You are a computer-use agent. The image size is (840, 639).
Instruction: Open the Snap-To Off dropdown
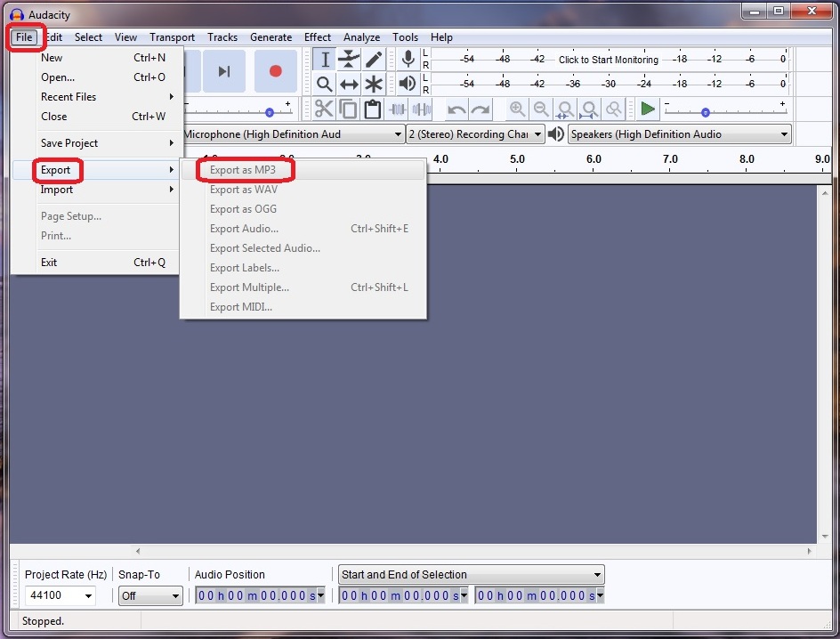[150, 595]
